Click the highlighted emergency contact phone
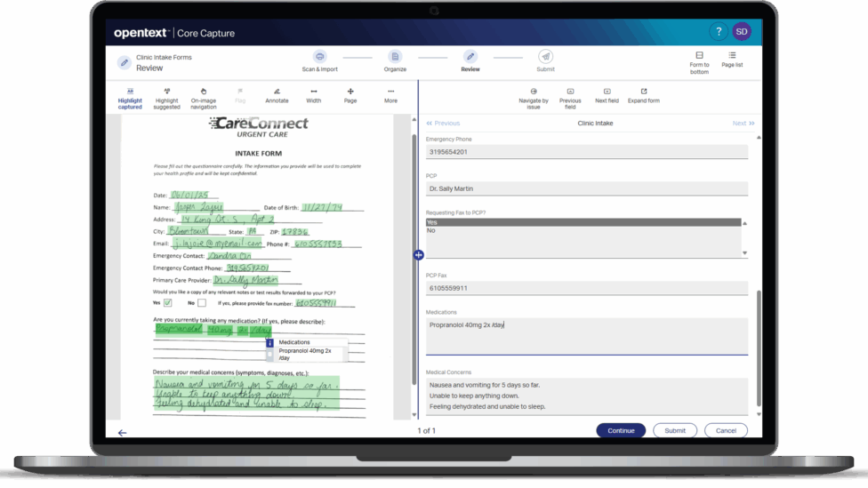The image size is (868, 488). pos(247,268)
